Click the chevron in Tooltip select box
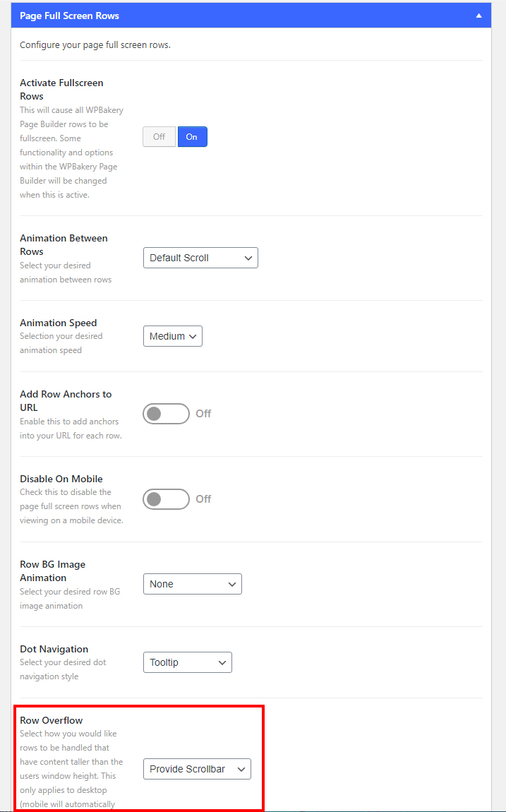The image size is (506, 812). 222,663
